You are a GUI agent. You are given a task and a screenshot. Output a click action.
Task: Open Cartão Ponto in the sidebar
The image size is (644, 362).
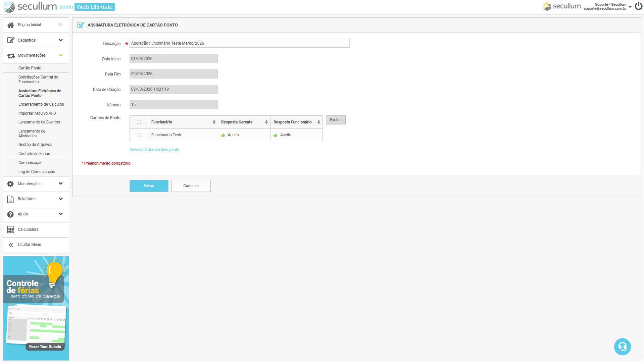click(x=30, y=68)
